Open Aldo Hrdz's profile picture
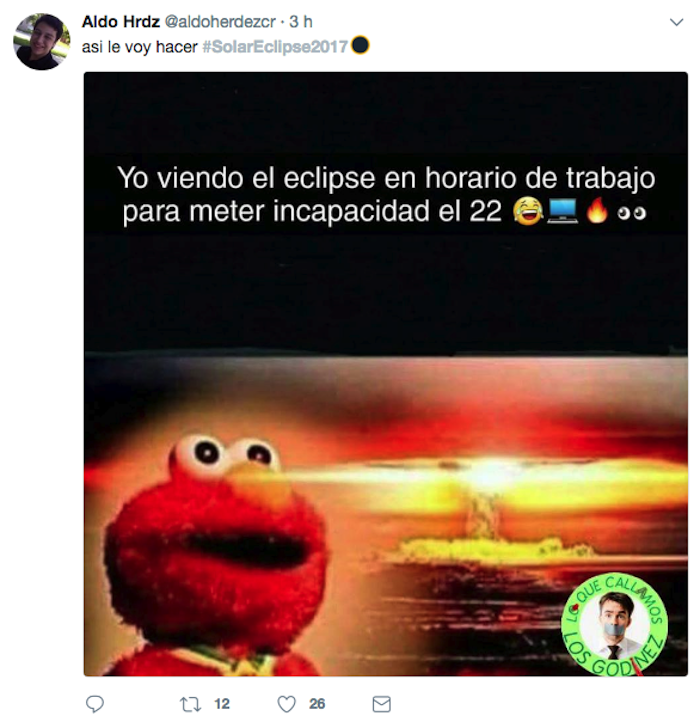 tap(41, 41)
